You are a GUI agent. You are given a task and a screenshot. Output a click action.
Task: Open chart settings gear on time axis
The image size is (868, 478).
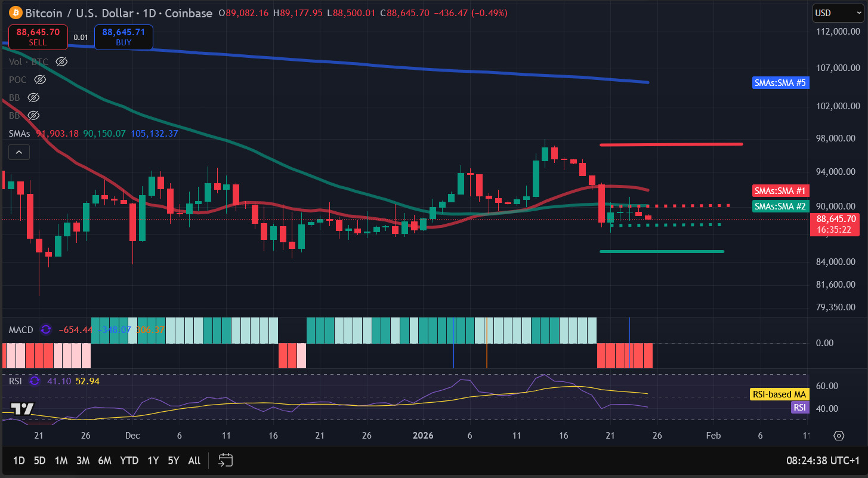(839, 436)
